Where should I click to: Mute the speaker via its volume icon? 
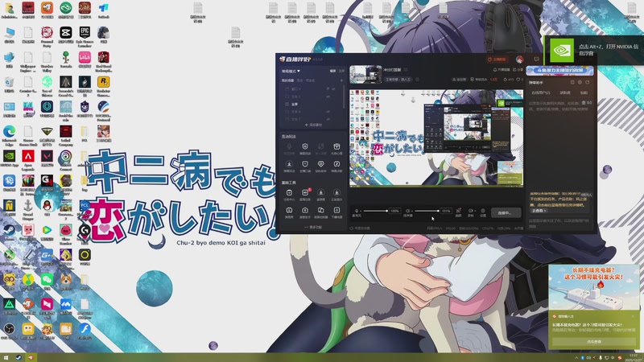pyautogui.click(x=408, y=211)
